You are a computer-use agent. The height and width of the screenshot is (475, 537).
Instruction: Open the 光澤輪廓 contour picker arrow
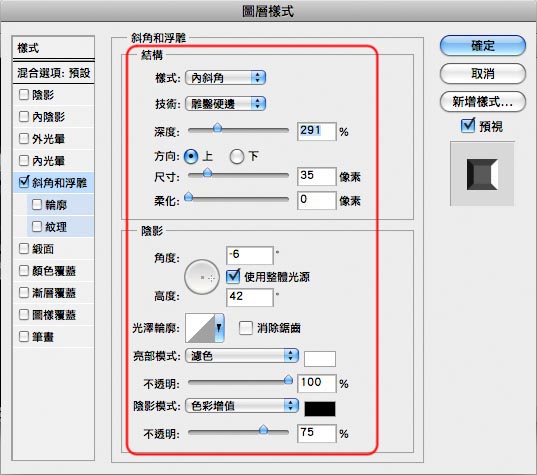[219, 328]
